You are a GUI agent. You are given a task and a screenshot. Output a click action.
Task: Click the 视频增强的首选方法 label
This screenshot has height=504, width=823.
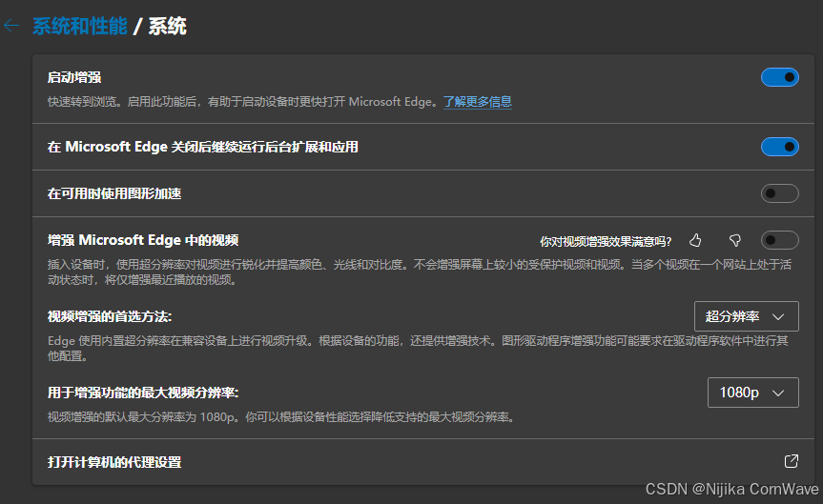point(110,316)
